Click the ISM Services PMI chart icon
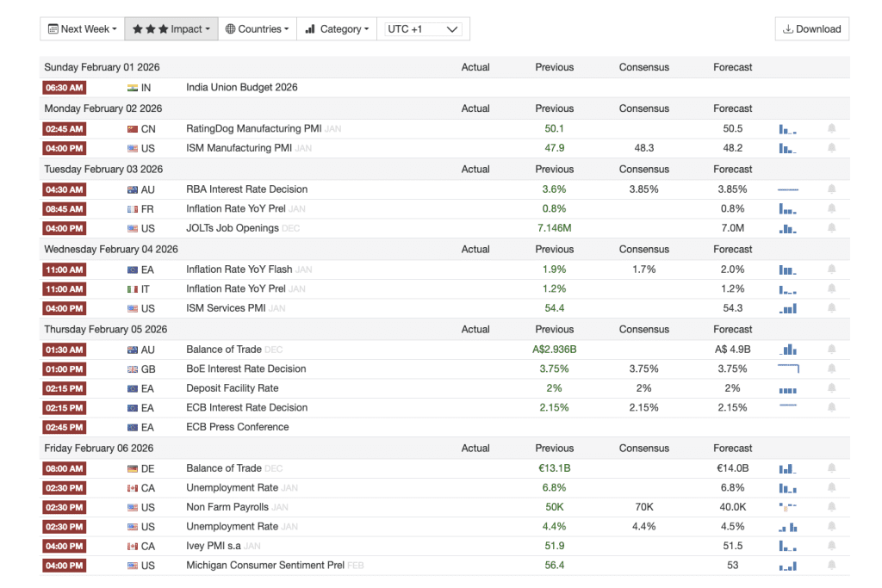 tap(787, 308)
